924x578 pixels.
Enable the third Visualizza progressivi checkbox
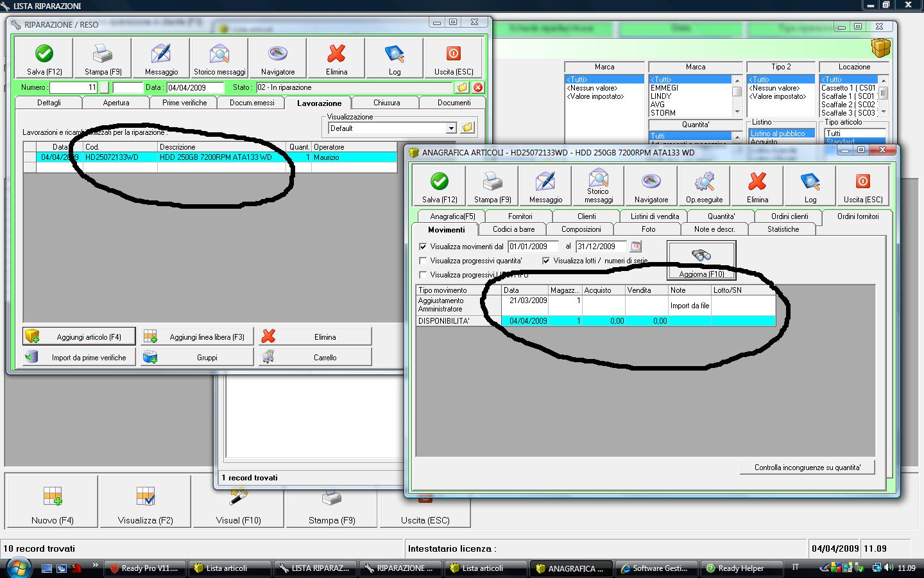tap(423, 275)
